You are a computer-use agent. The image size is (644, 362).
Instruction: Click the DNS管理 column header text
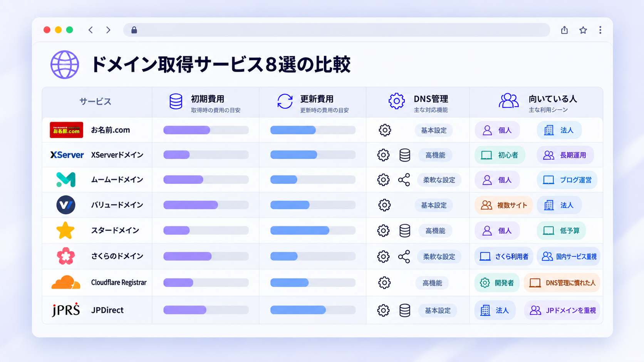click(431, 99)
